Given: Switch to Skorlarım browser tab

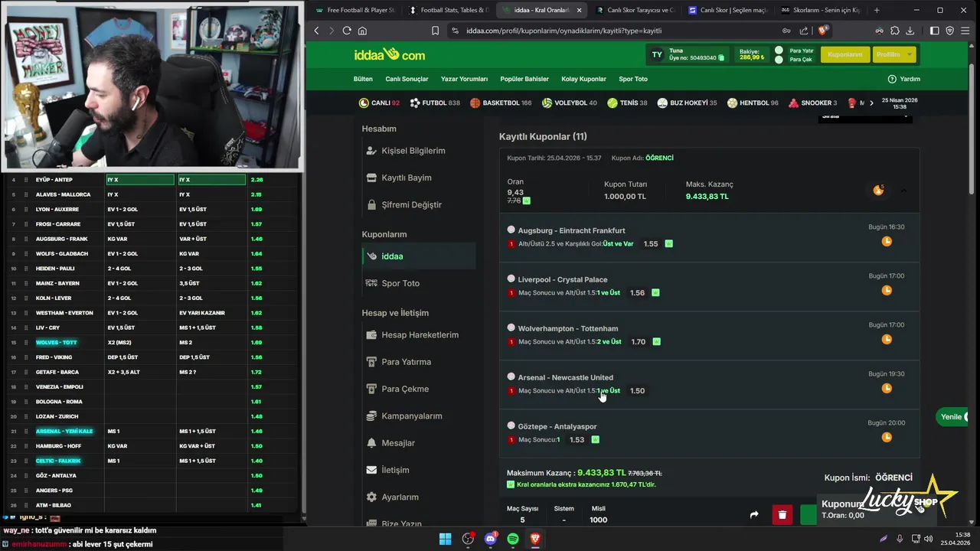Looking at the screenshot, I should [820, 10].
